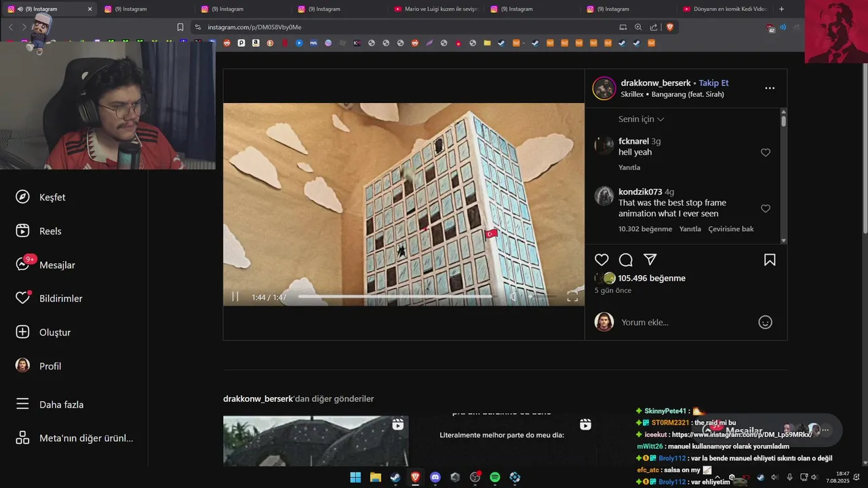Click Yanıtla under kondzik073's comment
The height and width of the screenshot is (488, 868).
click(x=690, y=229)
